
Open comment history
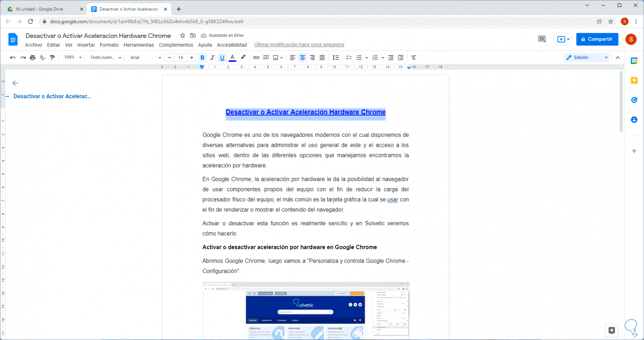tap(542, 39)
